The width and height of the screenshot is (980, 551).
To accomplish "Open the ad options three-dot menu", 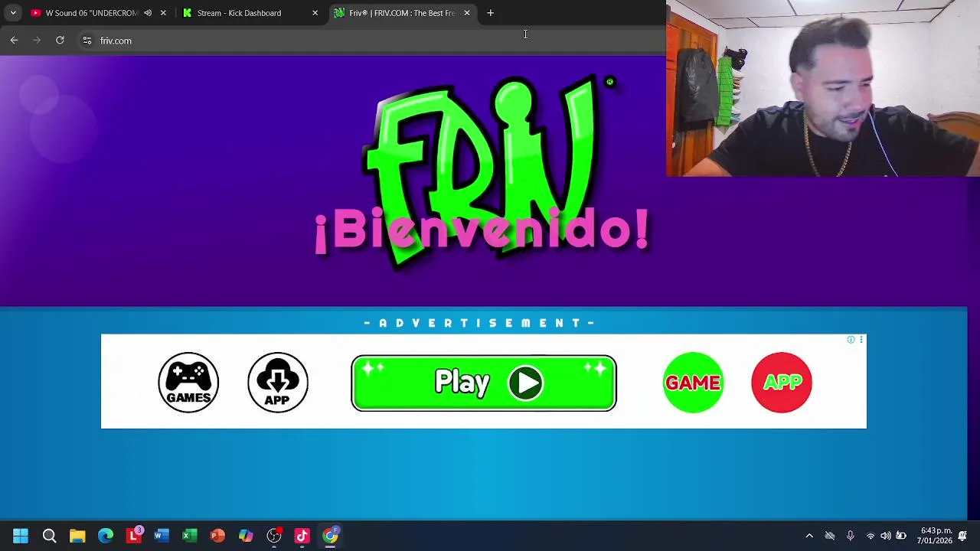I will 861,340.
